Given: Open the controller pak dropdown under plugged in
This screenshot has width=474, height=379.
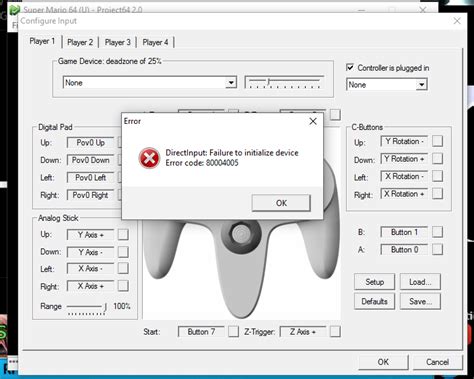Looking at the screenshot, I should pos(387,85).
